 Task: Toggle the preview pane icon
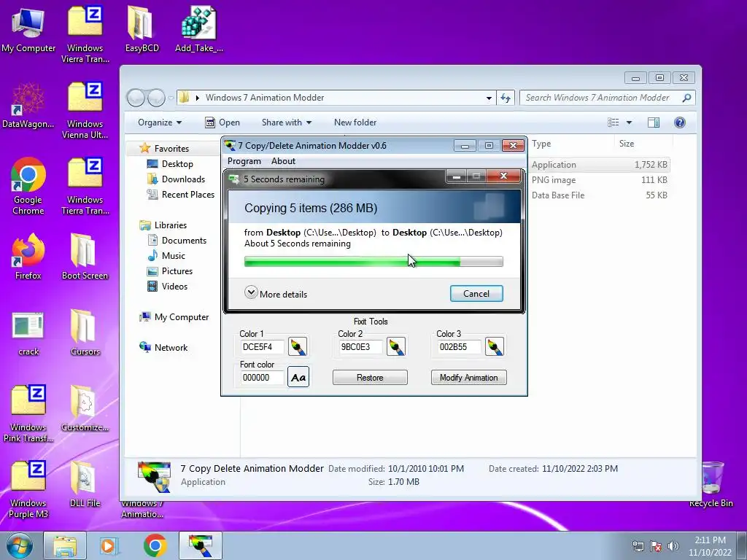[x=654, y=122]
